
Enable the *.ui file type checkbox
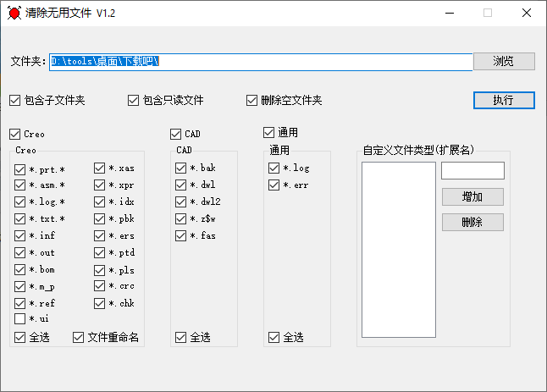(20, 319)
